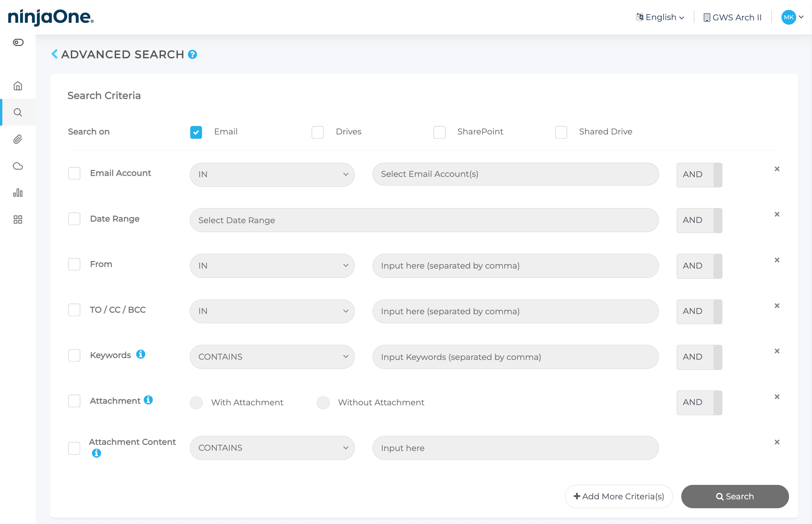Click Add More Criteria(s) button

point(619,496)
